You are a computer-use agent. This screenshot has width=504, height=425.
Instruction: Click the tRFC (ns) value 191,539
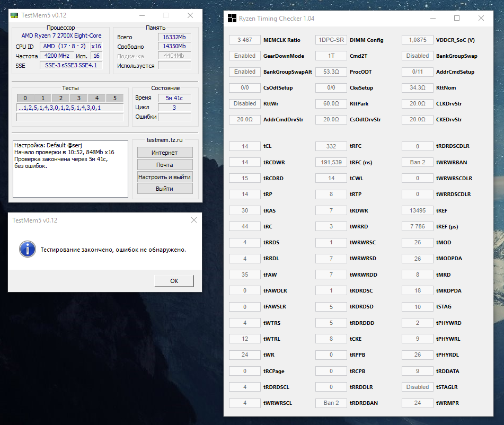click(331, 162)
